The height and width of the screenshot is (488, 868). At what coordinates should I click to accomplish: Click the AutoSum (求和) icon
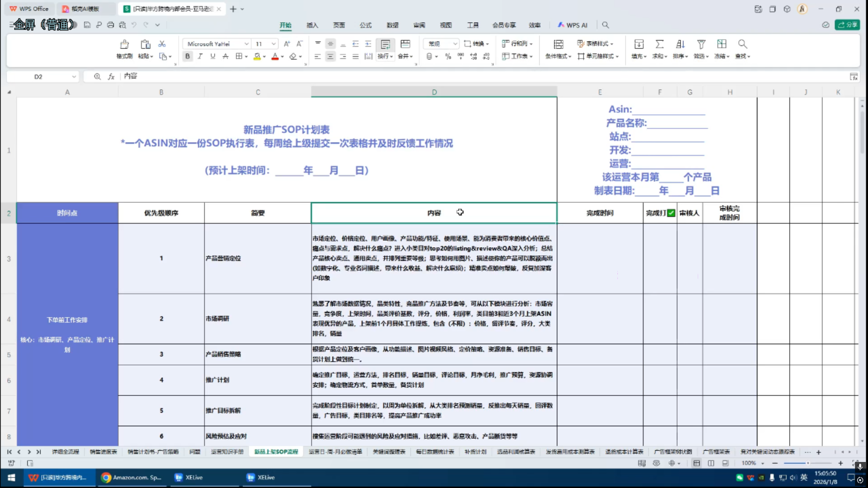pos(660,44)
